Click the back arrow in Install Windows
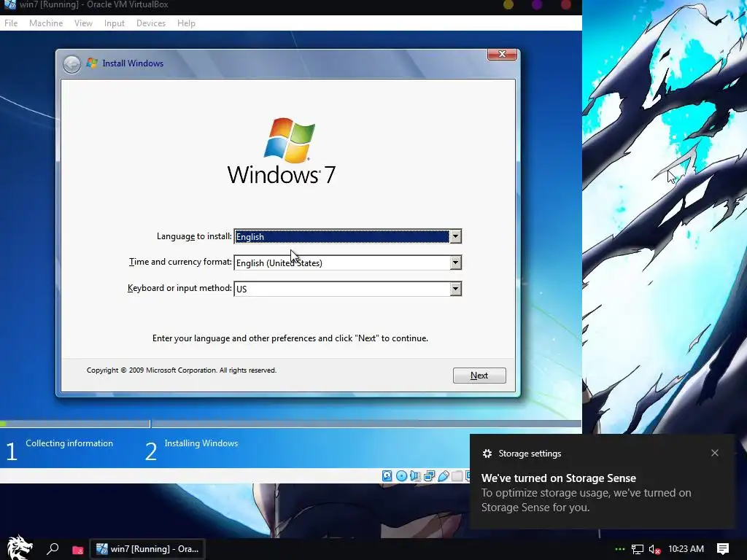Screen dimensions: 747x560 pos(72,64)
